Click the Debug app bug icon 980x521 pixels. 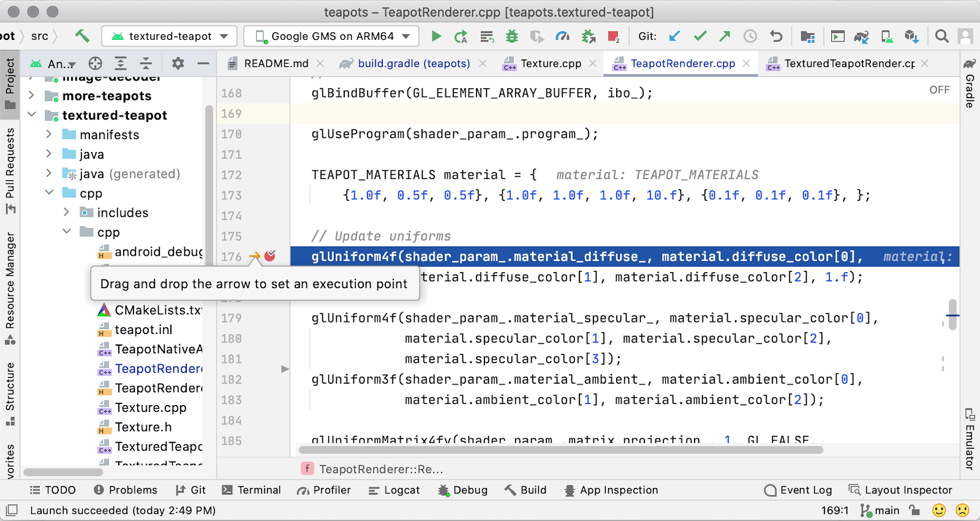tap(511, 36)
